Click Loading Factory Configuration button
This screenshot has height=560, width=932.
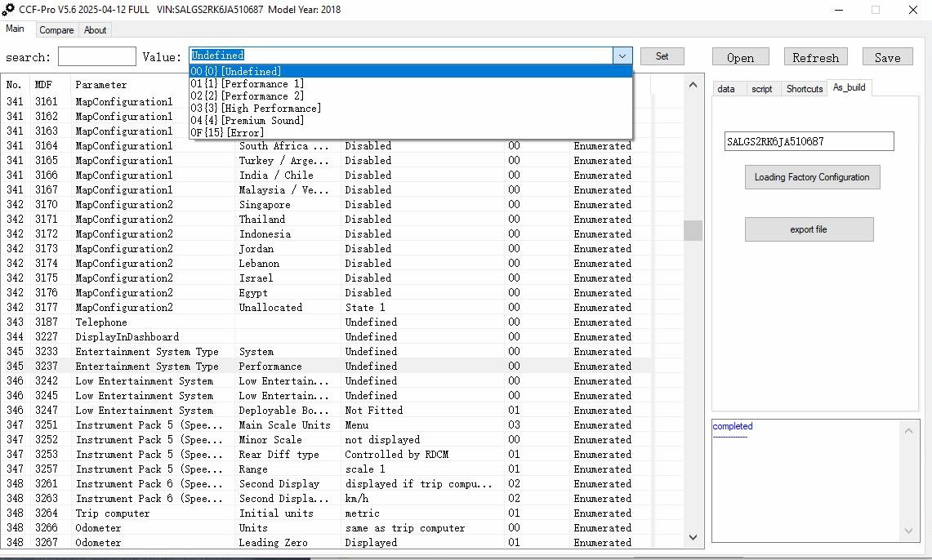tap(813, 178)
